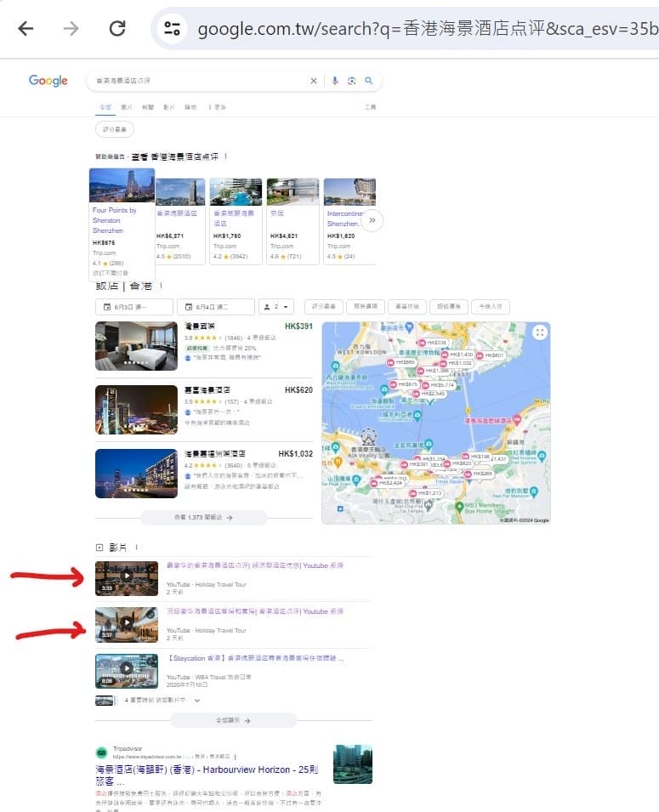Expand the additional videos row chevron
The width and height of the screenshot is (659, 812).
click(x=197, y=701)
